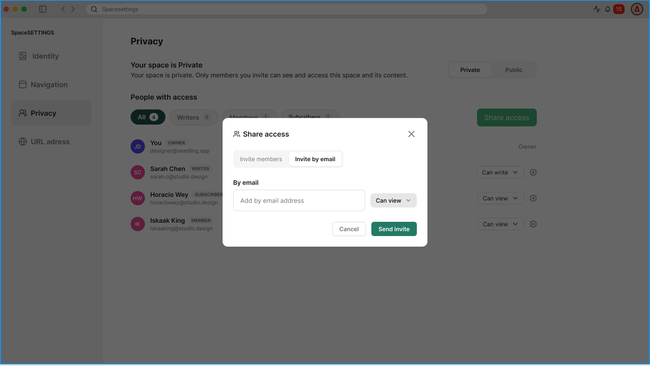The width and height of the screenshot is (650, 366).
Task: Click the search magnifier icon
Action: coord(94,9)
